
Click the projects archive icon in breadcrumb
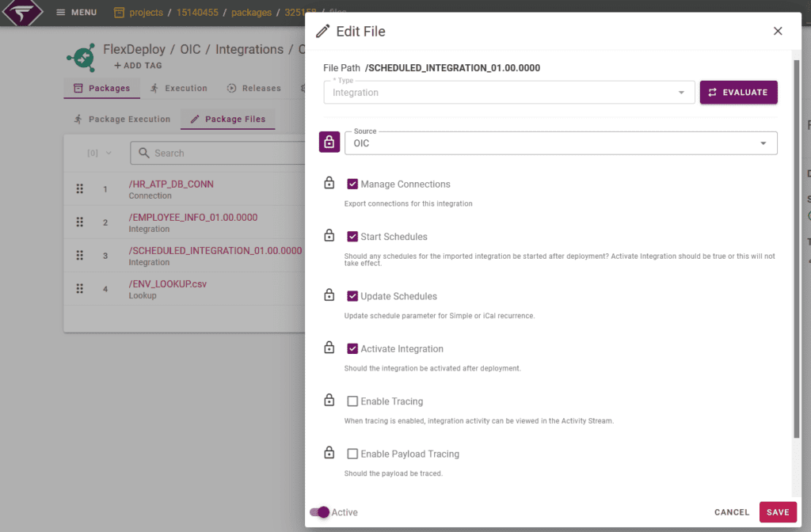coord(119,13)
